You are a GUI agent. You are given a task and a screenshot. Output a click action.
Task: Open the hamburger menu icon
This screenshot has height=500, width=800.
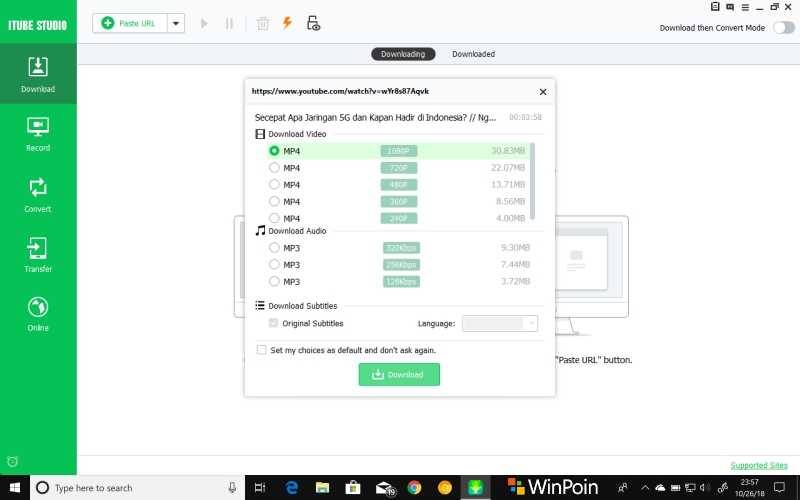coord(745,7)
